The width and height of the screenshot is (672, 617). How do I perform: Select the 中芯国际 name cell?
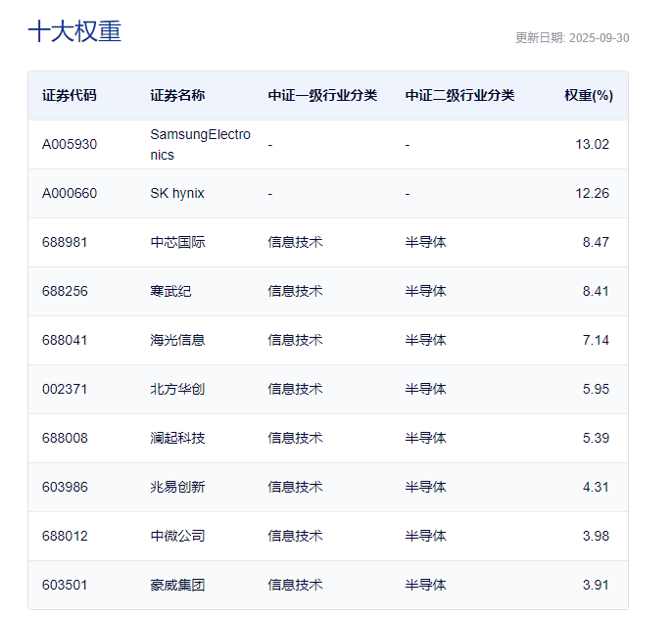(x=177, y=242)
